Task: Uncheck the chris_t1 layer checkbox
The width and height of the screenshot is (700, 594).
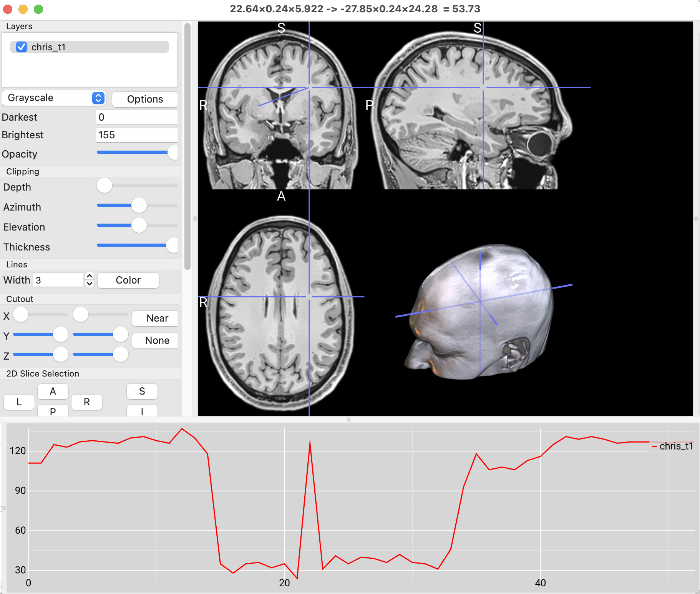Action: 22,47
